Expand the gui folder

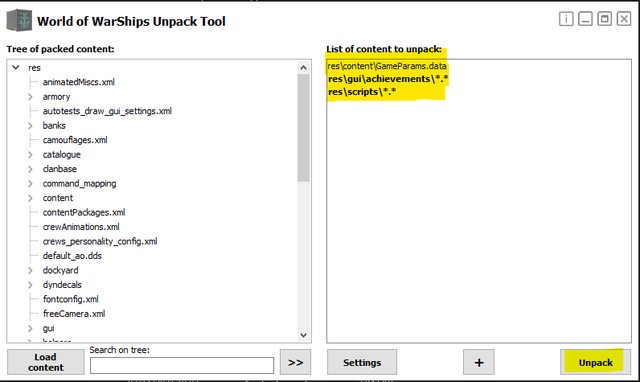(x=30, y=328)
